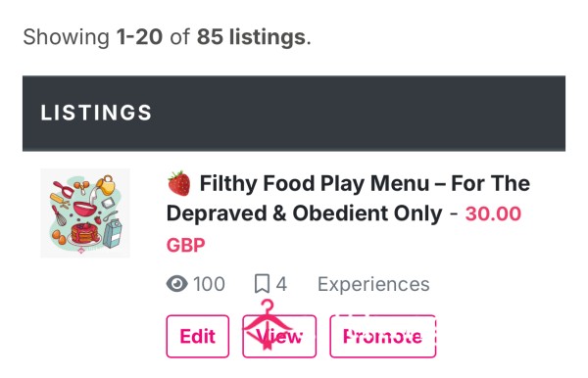Click the bold 85 listings count
588x378 pixels.
pyautogui.click(x=251, y=37)
